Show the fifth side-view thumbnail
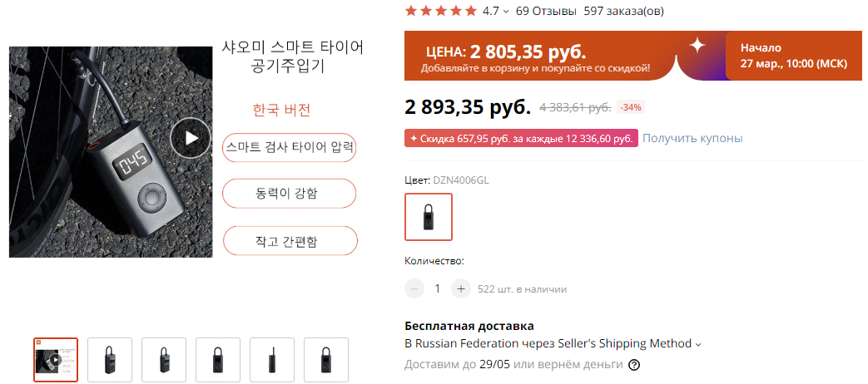The image size is (868, 384). (x=272, y=360)
